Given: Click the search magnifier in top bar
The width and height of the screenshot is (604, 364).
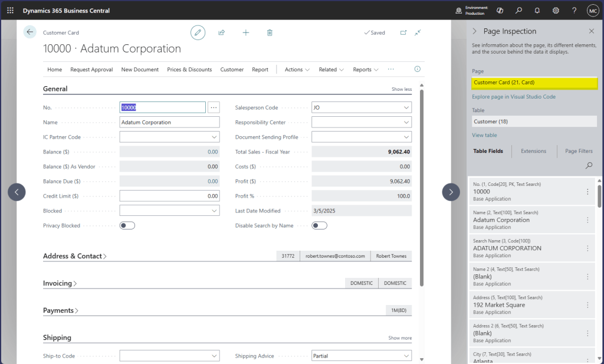Looking at the screenshot, I should pyautogui.click(x=518, y=11).
